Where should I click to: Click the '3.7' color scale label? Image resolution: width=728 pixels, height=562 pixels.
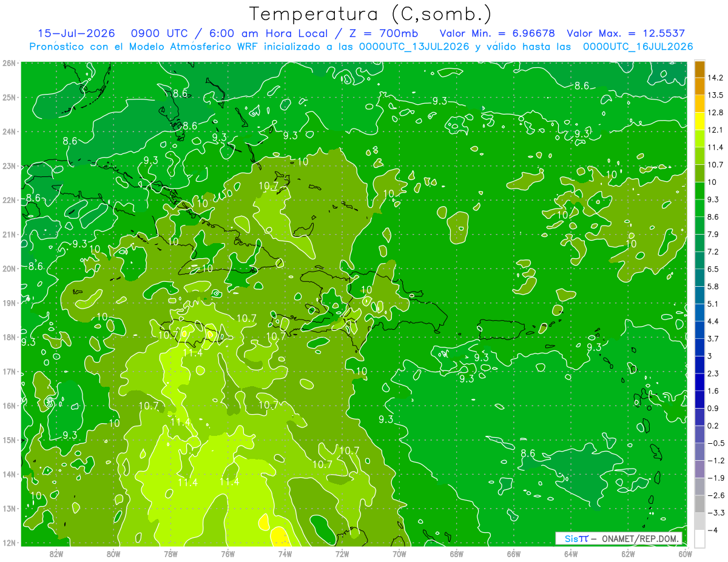pos(713,338)
